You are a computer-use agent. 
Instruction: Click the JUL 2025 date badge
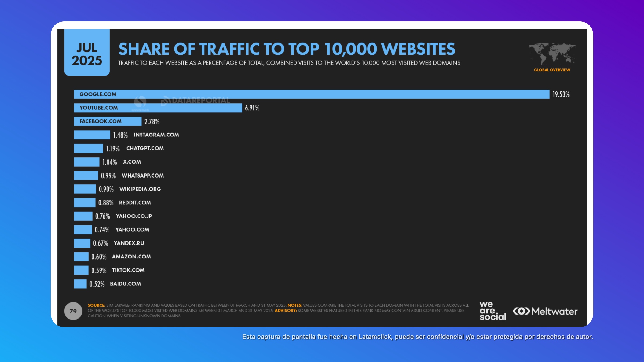point(87,54)
